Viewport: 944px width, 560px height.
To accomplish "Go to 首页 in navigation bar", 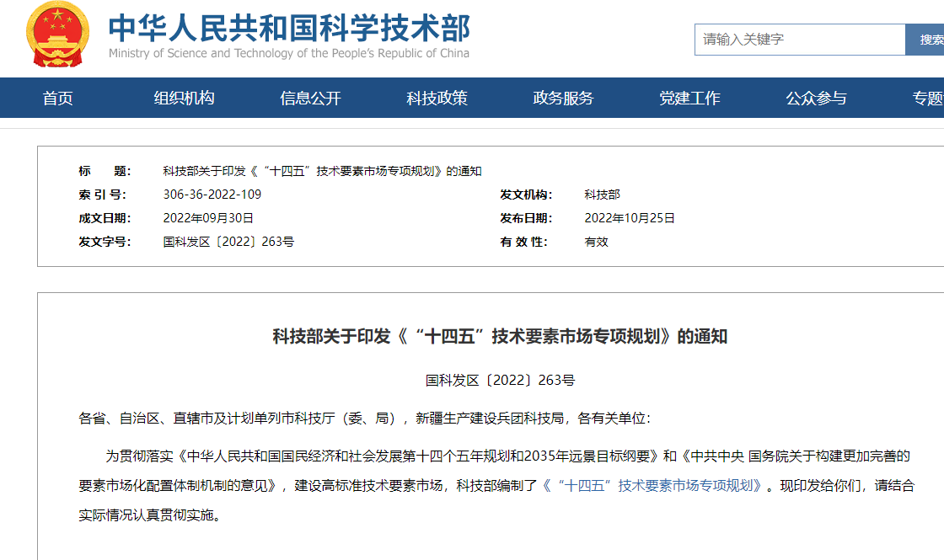I will 58,99.
